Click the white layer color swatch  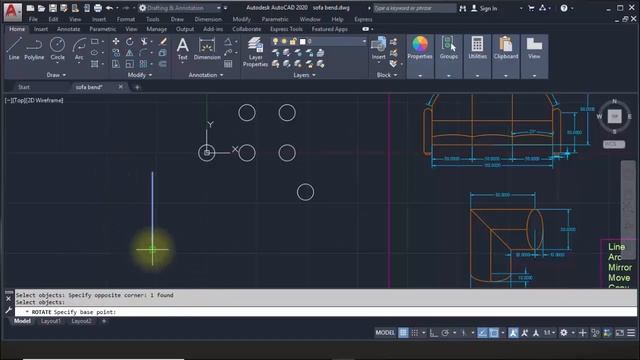coord(302,41)
